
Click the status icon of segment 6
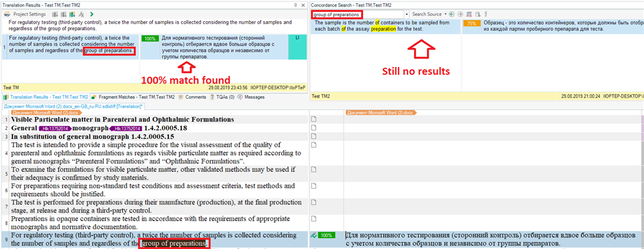coord(314,186)
